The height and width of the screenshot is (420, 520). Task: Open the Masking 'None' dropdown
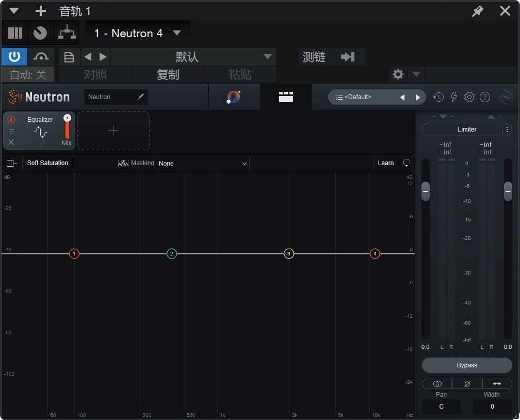pyautogui.click(x=203, y=163)
